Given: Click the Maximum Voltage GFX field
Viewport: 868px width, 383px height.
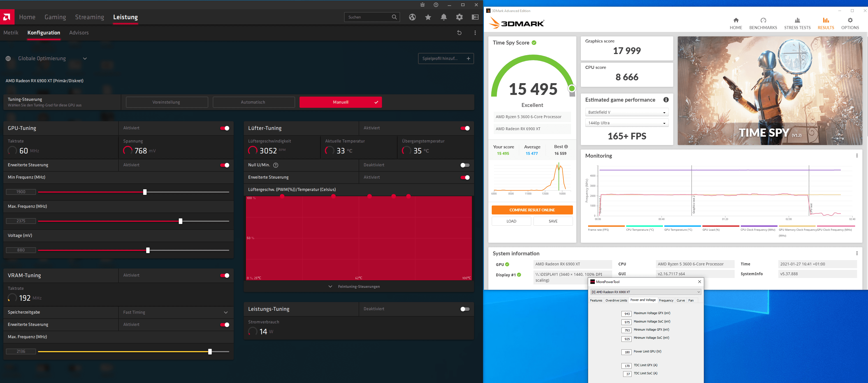Looking at the screenshot, I should (x=626, y=314).
